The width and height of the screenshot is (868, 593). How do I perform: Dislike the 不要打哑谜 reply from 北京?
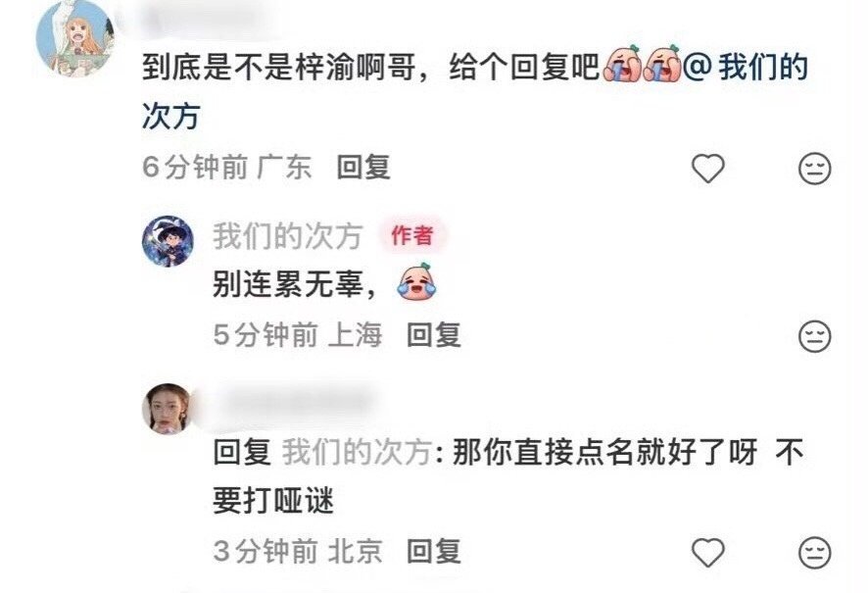pyautogui.click(x=814, y=552)
